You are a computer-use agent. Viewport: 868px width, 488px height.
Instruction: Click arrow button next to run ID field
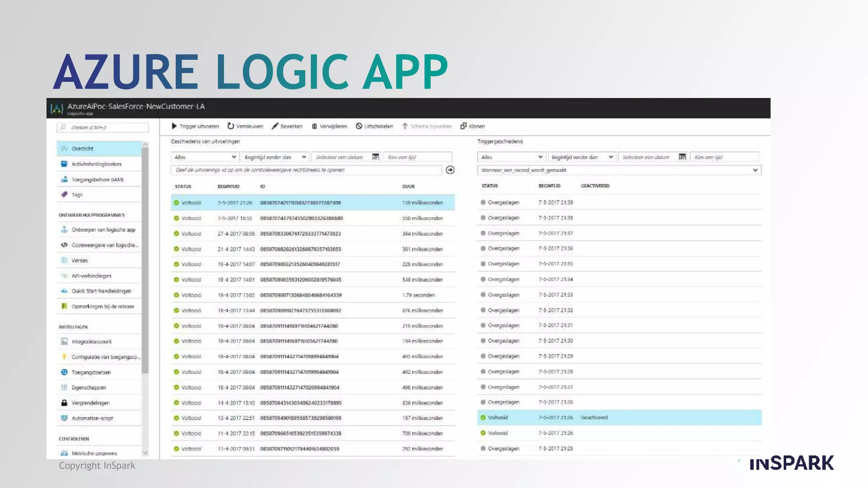[x=450, y=170]
